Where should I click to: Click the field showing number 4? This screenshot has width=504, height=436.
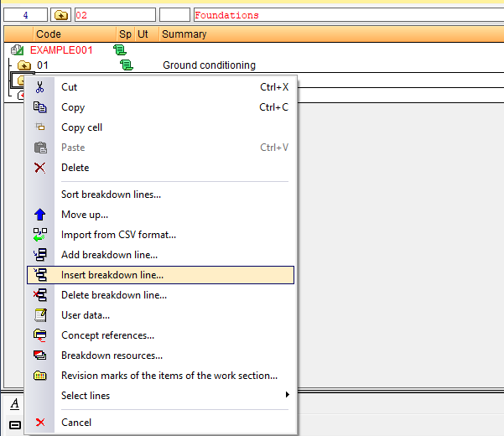(x=26, y=15)
